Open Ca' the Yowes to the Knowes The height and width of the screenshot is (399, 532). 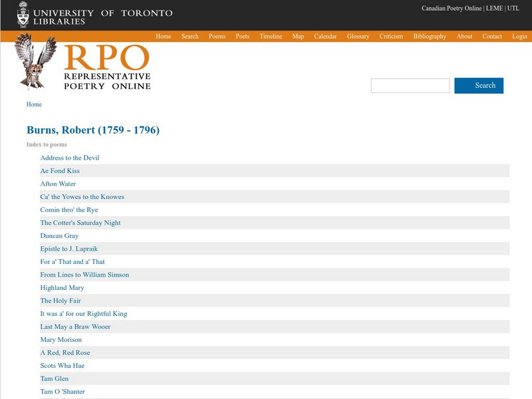point(82,197)
